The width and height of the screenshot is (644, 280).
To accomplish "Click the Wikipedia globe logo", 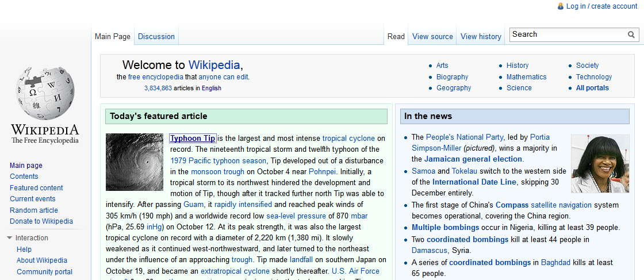I will click(45, 93).
